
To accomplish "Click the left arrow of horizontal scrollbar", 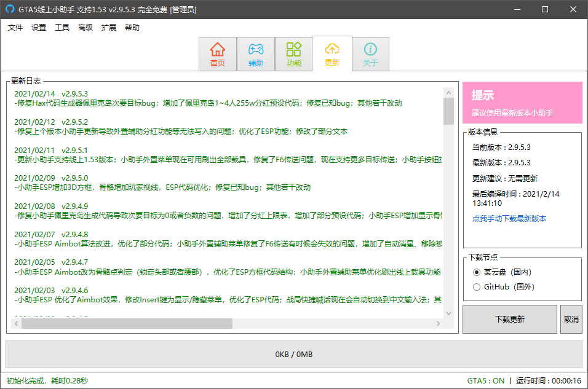I will (16, 323).
